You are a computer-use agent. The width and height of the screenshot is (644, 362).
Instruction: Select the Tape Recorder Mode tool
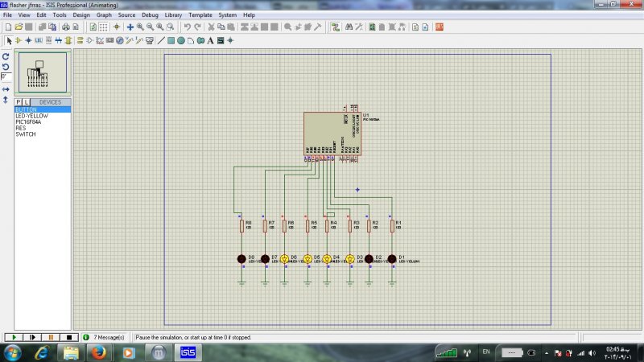[x=109, y=41]
